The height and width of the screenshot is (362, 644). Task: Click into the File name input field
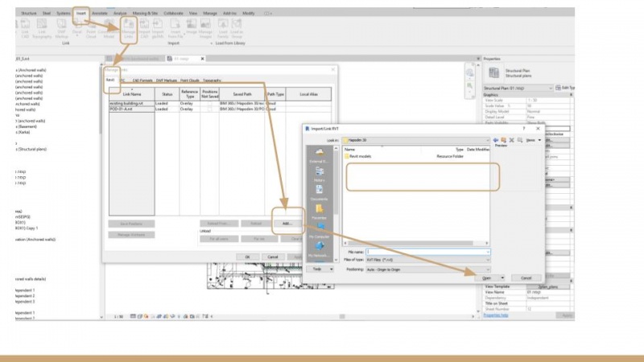point(427,251)
